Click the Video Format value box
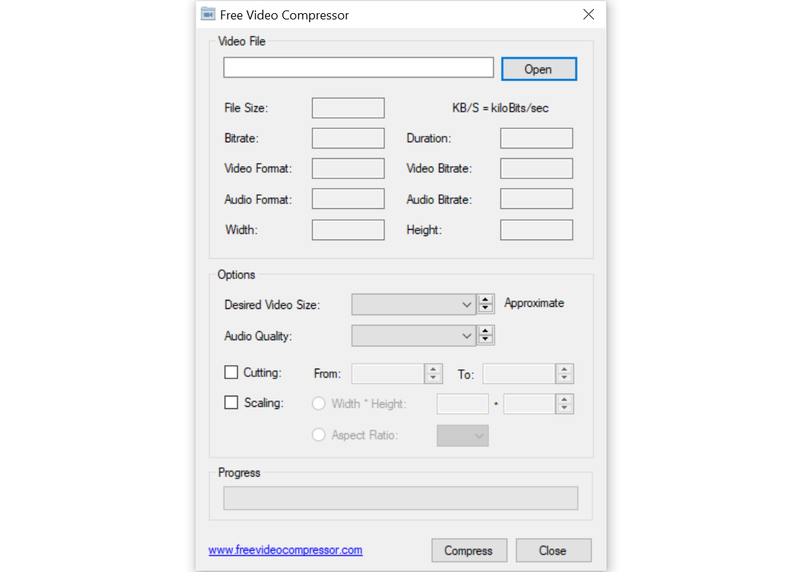 [348, 168]
